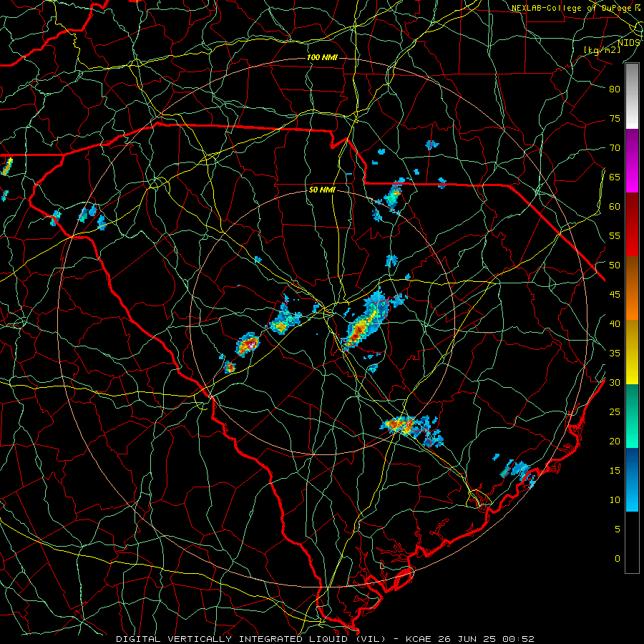The width and height of the screenshot is (644, 644).
Task: Select the black bottom segment of color bar
Action: [x=632, y=542]
